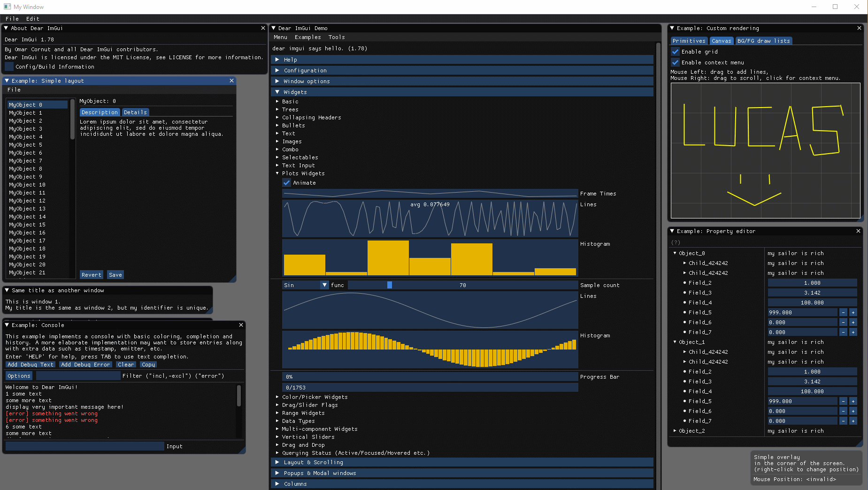
Task: Collapse the Console example window triangle
Action: (7, 325)
